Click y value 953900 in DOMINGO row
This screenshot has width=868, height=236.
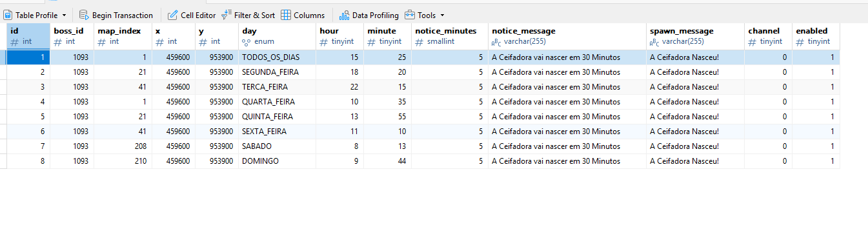pos(217,161)
